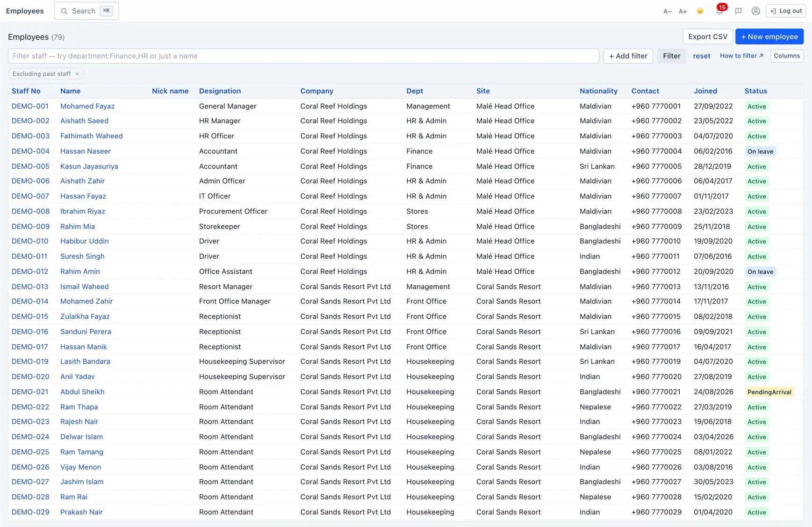The image size is (812, 527).
Task: Open Zulaikha Fayaz's profile
Action: coord(85,317)
